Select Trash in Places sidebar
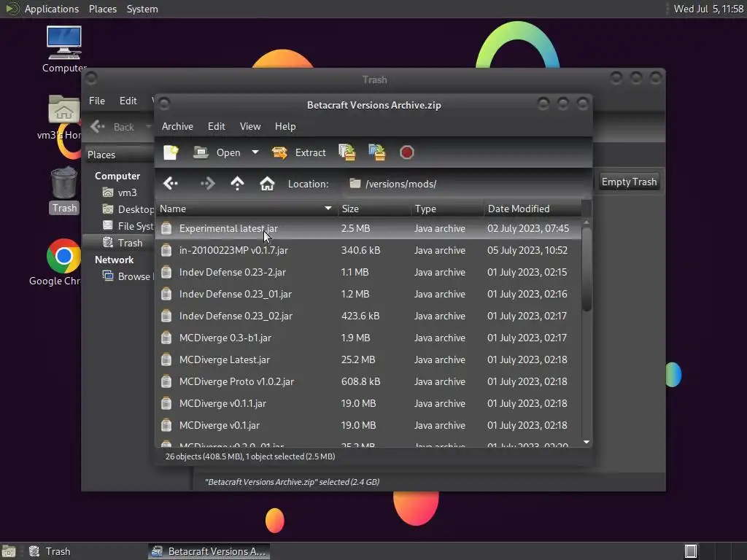The height and width of the screenshot is (560, 747). coord(123,243)
